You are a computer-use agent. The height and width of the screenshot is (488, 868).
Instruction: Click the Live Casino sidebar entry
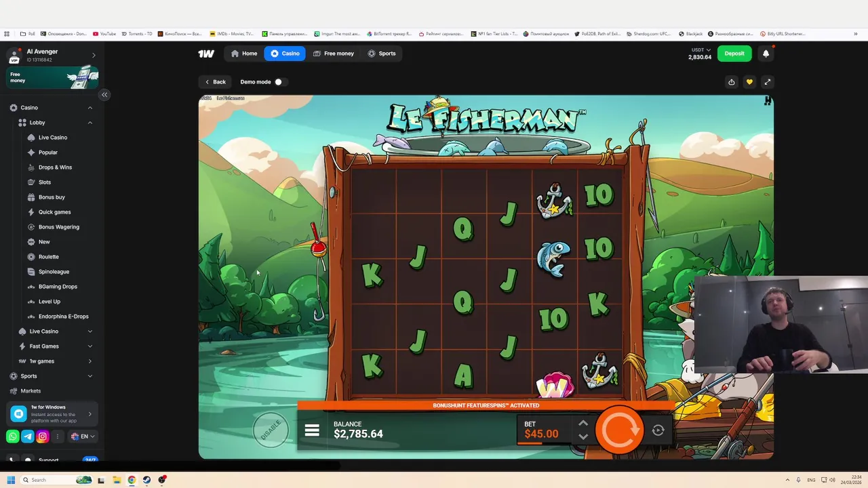click(x=52, y=138)
